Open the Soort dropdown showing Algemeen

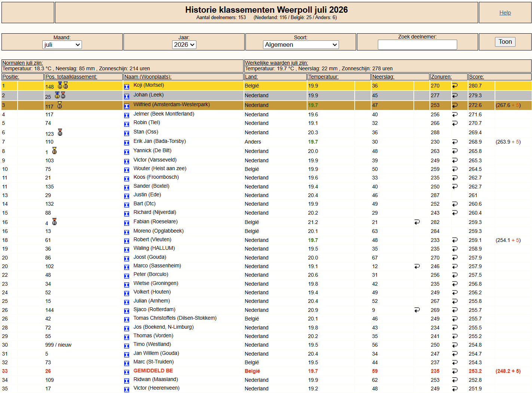coord(301,44)
